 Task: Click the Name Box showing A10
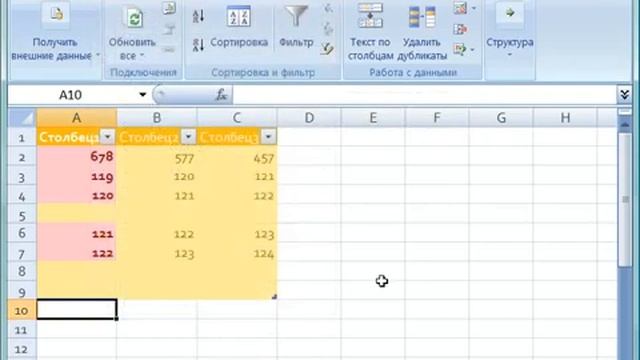71,95
